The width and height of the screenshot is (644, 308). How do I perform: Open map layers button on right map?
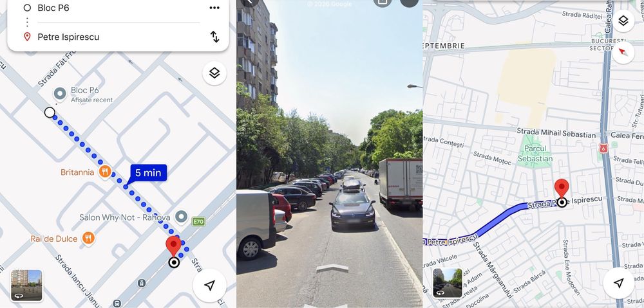[x=623, y=21]
